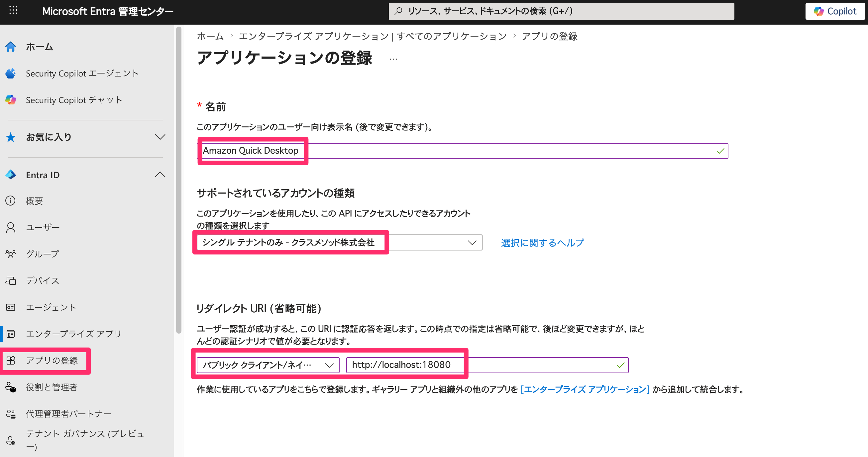
Task: Click the Copilot button
Action: [835, 11]
